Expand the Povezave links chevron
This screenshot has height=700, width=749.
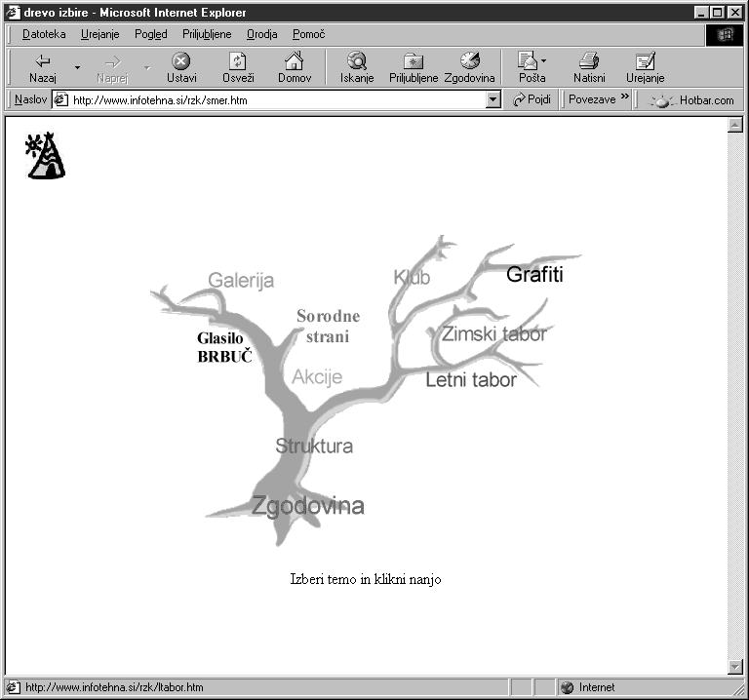point(624,97)
